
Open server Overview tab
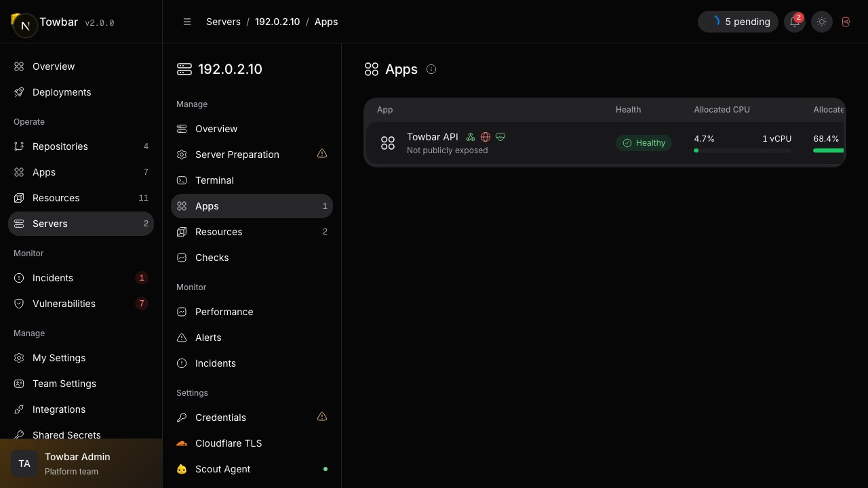(252, 129)
